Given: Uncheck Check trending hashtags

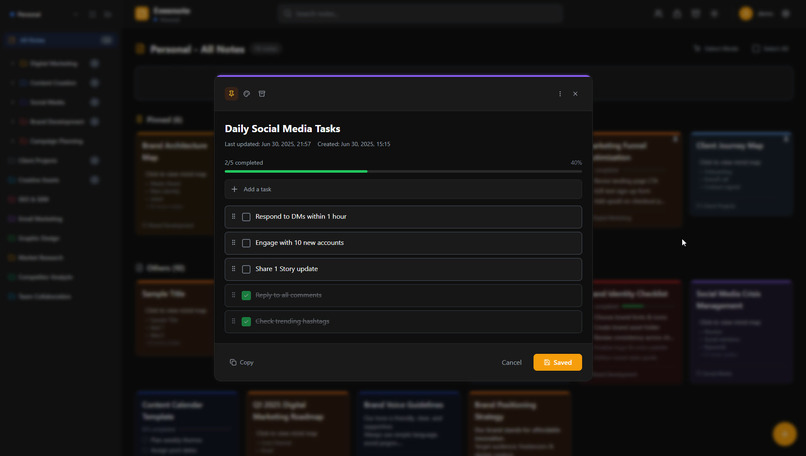Looking at the screenshot, I should (246, 322).
